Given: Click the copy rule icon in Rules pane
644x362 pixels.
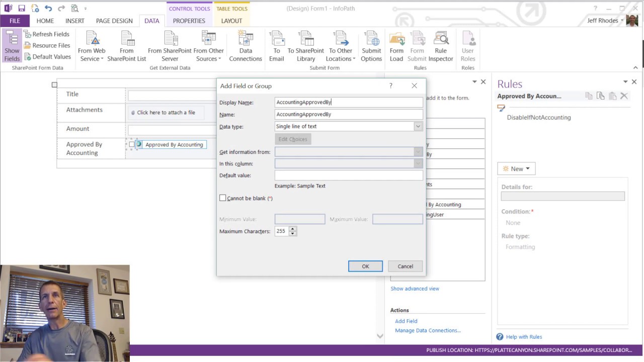Looking at the screenshot, I should coord(589,96).
